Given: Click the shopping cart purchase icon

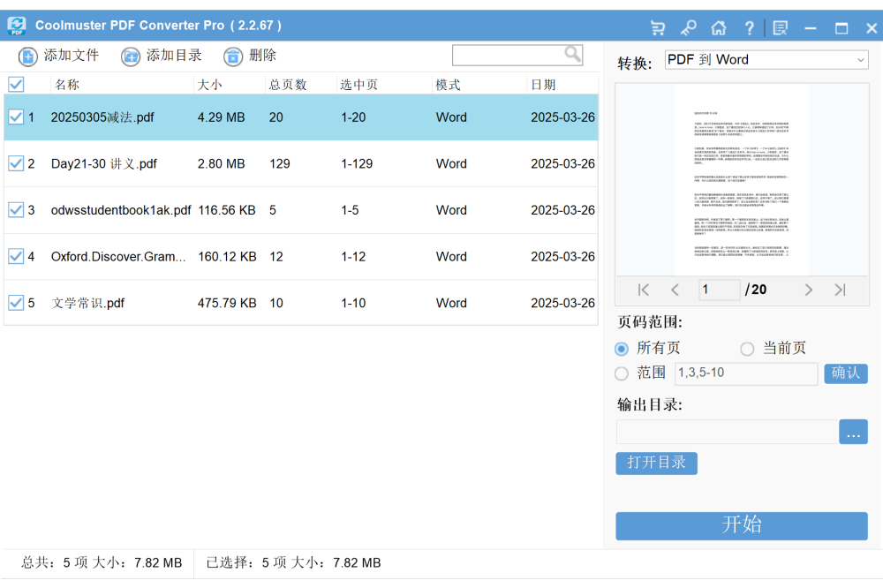Looking at the screenshot, I should point(658,27).
